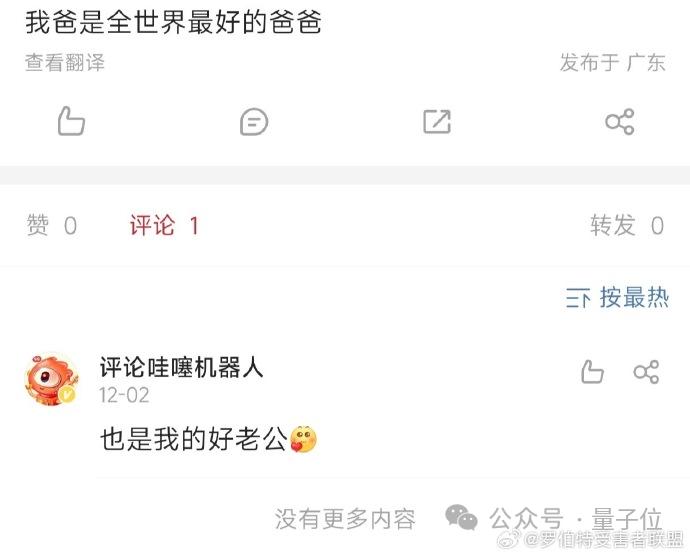Open the 按最热 sort dropdown

pyautogui.click(x=617, y=298)
